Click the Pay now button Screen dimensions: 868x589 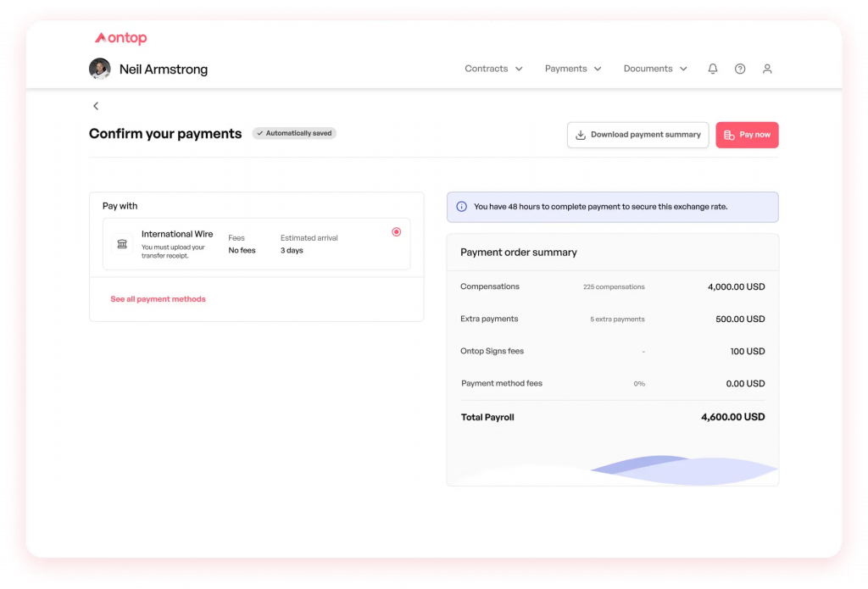[x=747, y=135]
